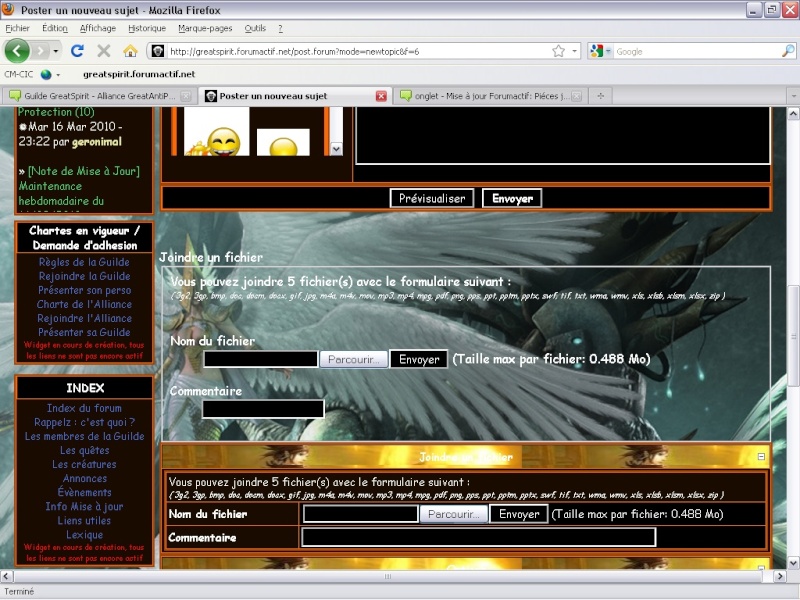
Task: Switch to the 'Guilde GreatSpirit - Alliance' tab
Action: point(100,96)
